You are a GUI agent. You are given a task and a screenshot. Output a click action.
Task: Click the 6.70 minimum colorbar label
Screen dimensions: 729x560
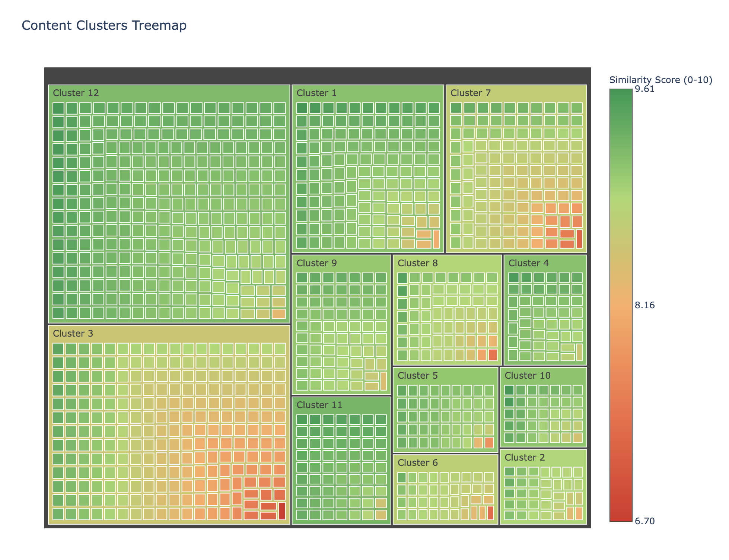click(x=644, y=521)
